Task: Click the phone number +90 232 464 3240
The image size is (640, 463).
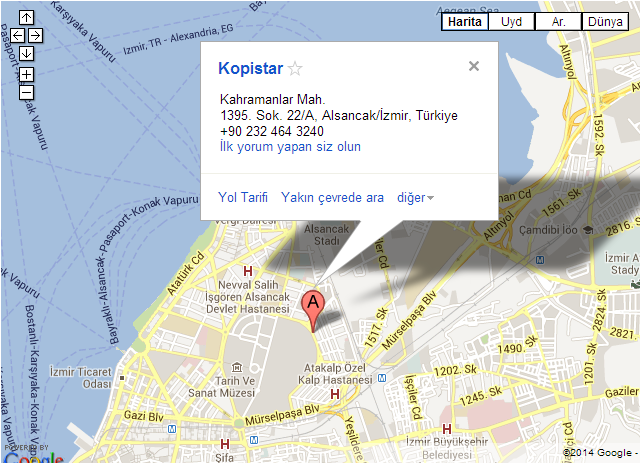Action: (272, 131)
